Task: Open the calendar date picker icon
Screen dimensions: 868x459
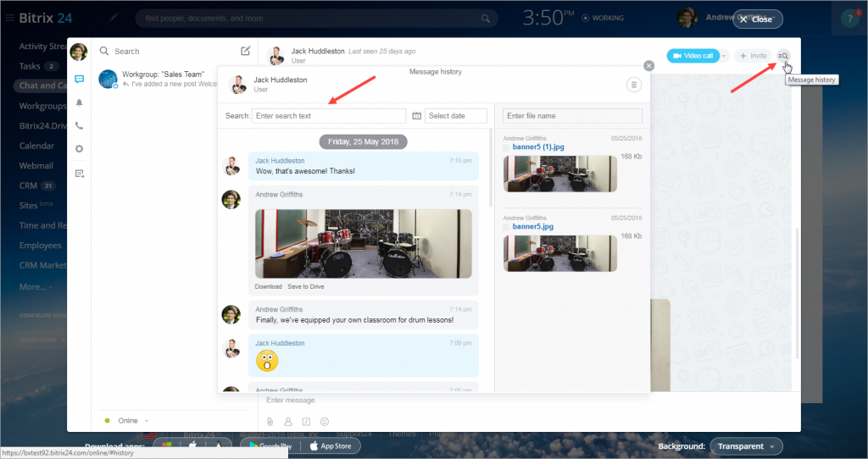Action: click(417, 115)
